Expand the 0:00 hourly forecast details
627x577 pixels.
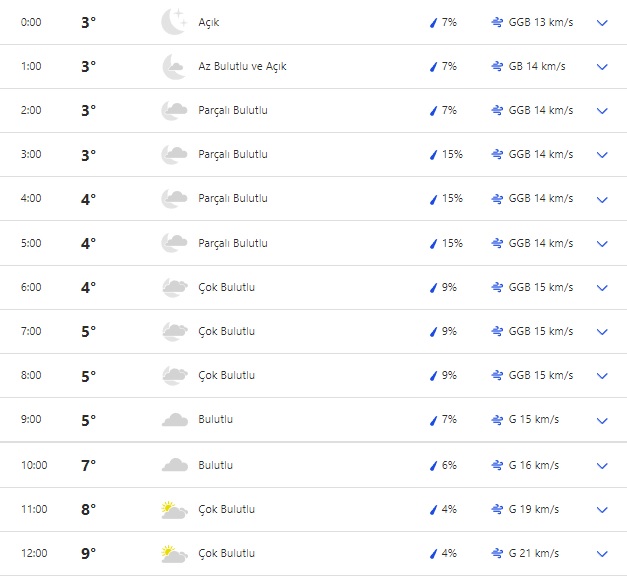tap(601, 22)
